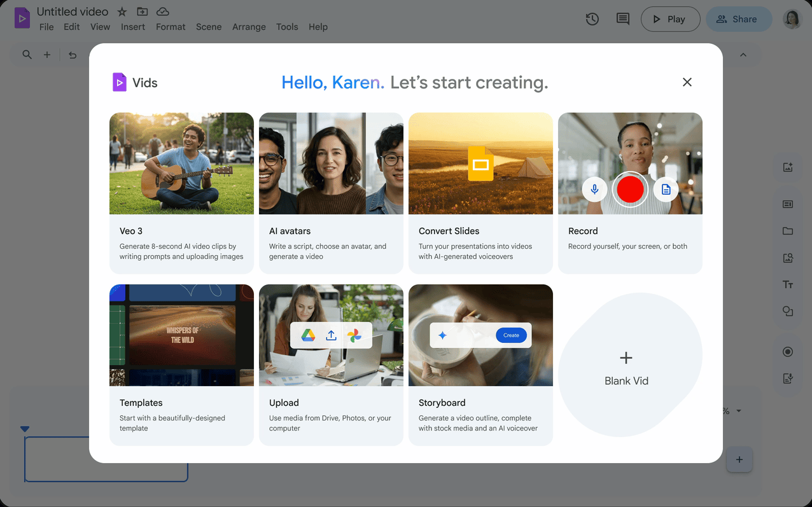Screen dimensions: 812x507
Task: Open the comments panel
Action: pos(622,19)
